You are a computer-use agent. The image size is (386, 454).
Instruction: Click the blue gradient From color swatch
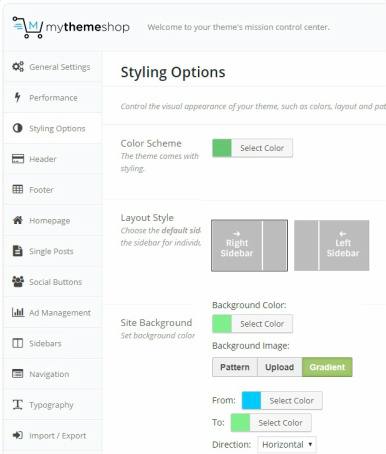coord(251,400)
